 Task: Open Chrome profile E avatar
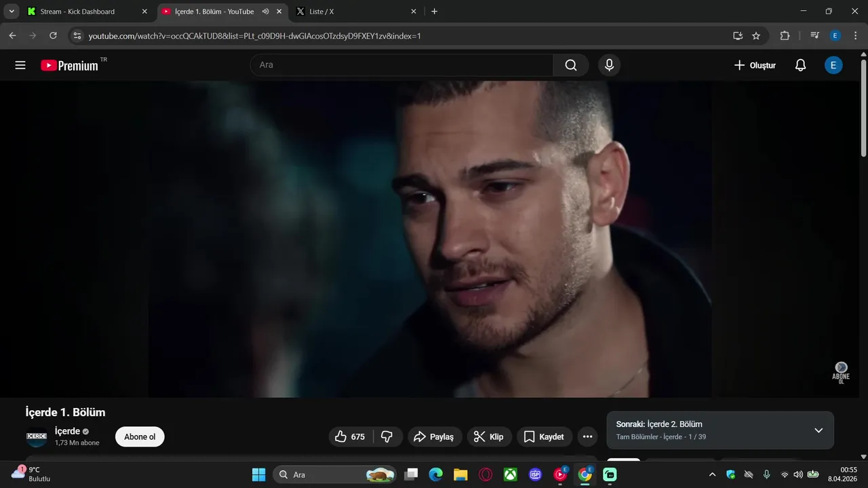(x=835, y=36)
